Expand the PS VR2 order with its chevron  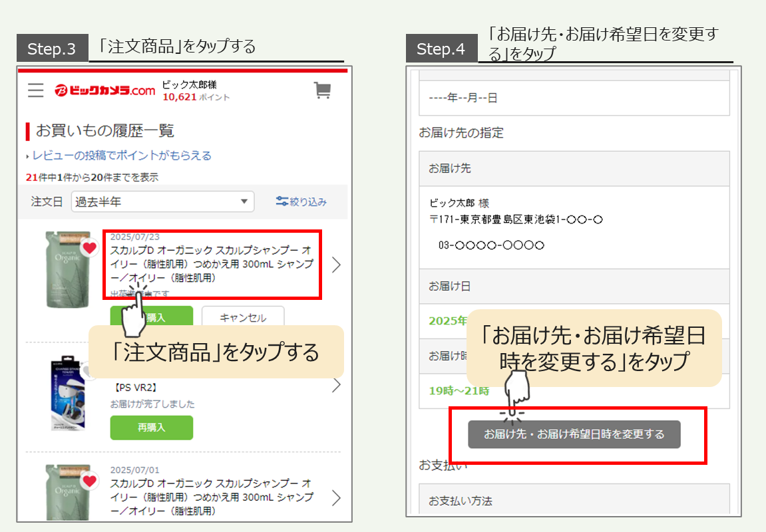click(x=336, y=384)
